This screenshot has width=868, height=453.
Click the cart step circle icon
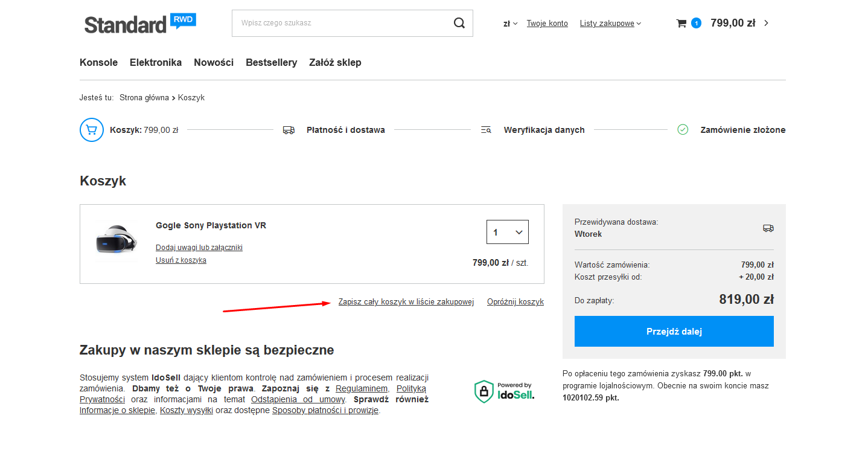click(x=92, y=130)
